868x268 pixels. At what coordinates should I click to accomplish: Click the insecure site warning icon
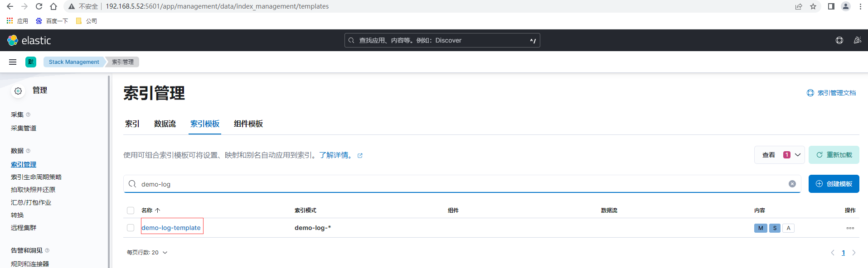coord(72,6)
